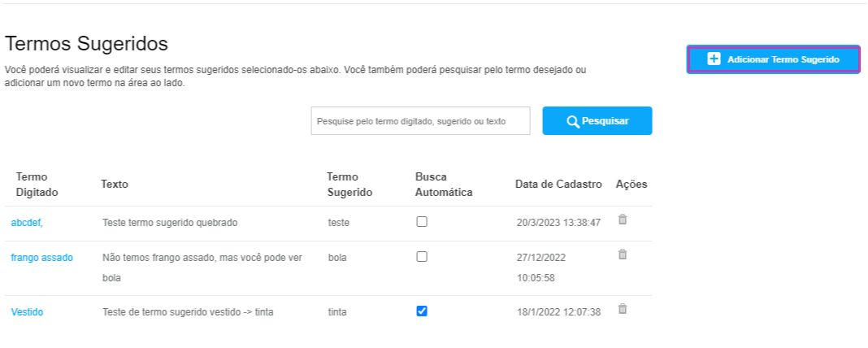Select the Texto column header
Screen dimensions: 868x348
115,185
